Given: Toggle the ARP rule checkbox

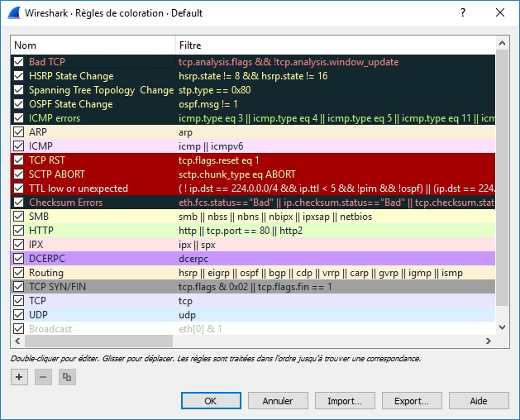Looking at the screenshot, I should coord(18,132).
